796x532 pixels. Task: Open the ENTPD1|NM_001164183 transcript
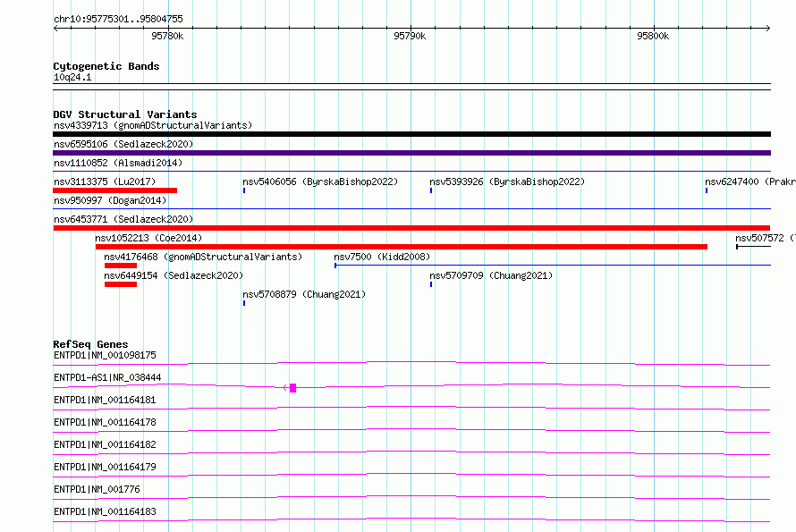[105, 511]
